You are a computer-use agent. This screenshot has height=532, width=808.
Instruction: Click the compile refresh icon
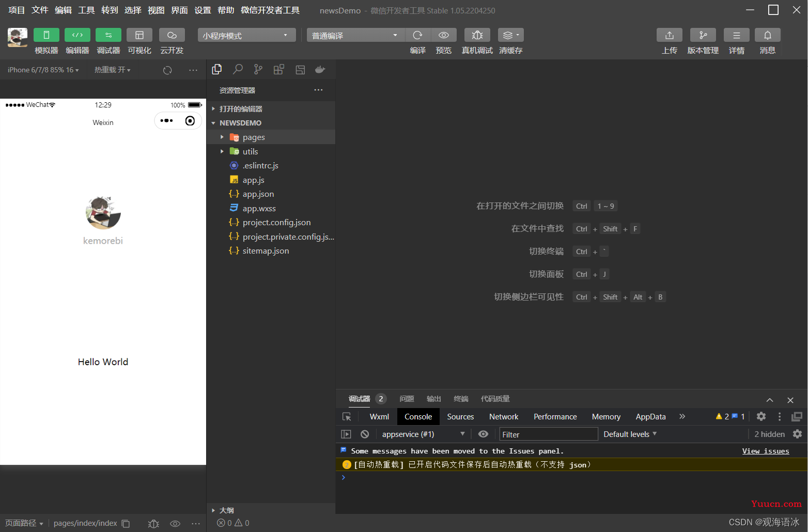click(x=418, y=35)
